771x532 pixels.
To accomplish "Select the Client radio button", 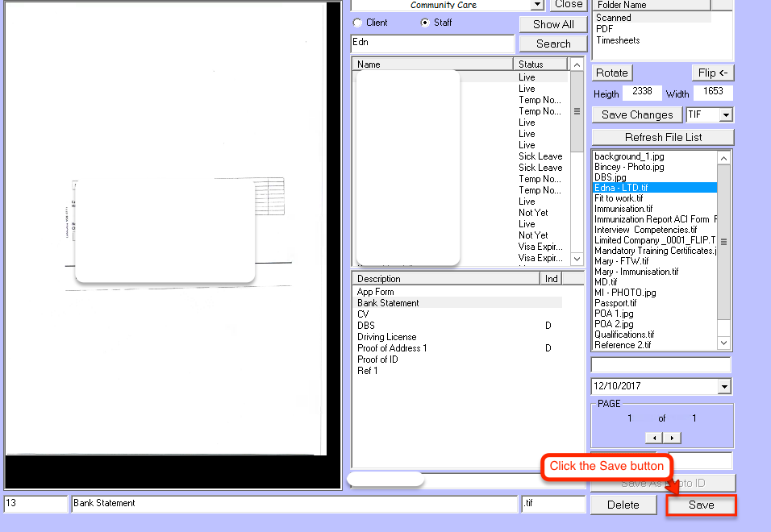I will coord(357,23).
